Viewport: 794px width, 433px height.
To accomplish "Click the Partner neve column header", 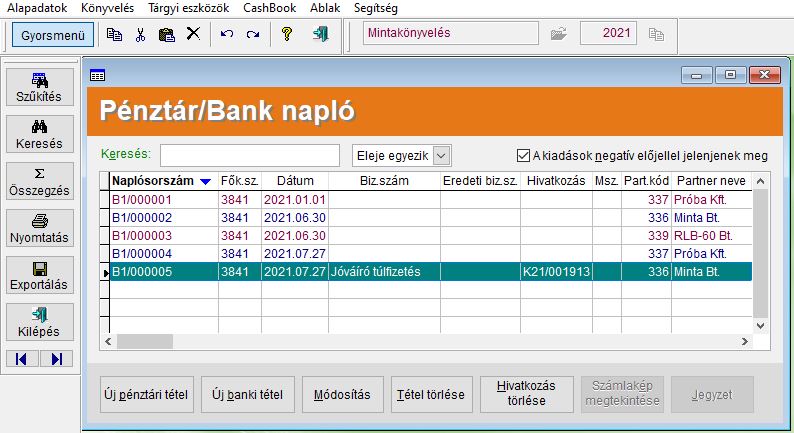I will [711, 181].
